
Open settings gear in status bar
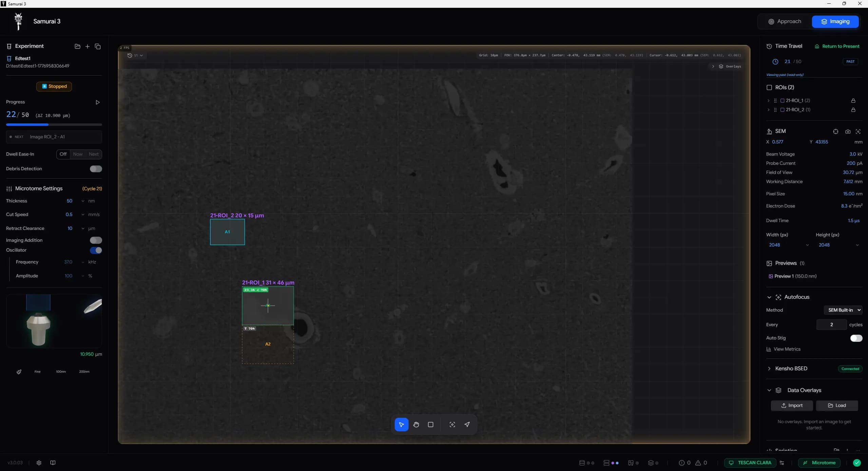39,463
